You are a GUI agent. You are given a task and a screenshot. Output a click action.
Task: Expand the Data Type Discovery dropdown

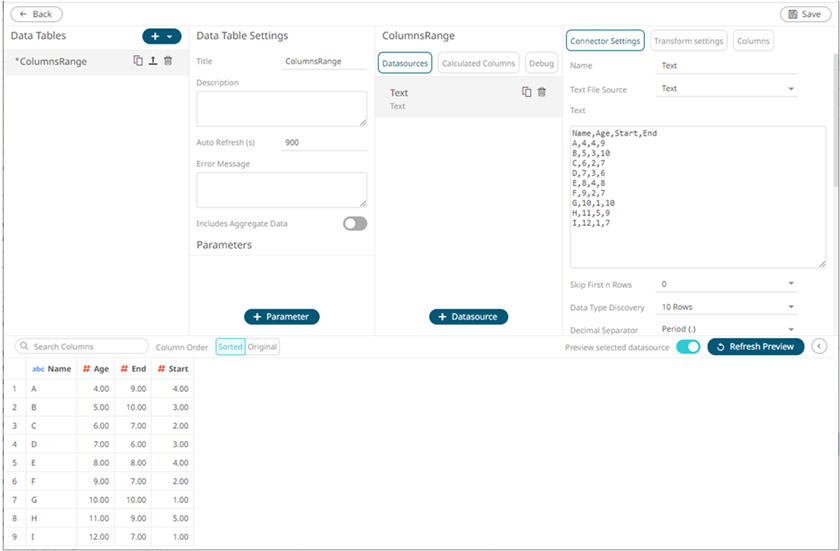pyautogui.click(x=727, y=307)
